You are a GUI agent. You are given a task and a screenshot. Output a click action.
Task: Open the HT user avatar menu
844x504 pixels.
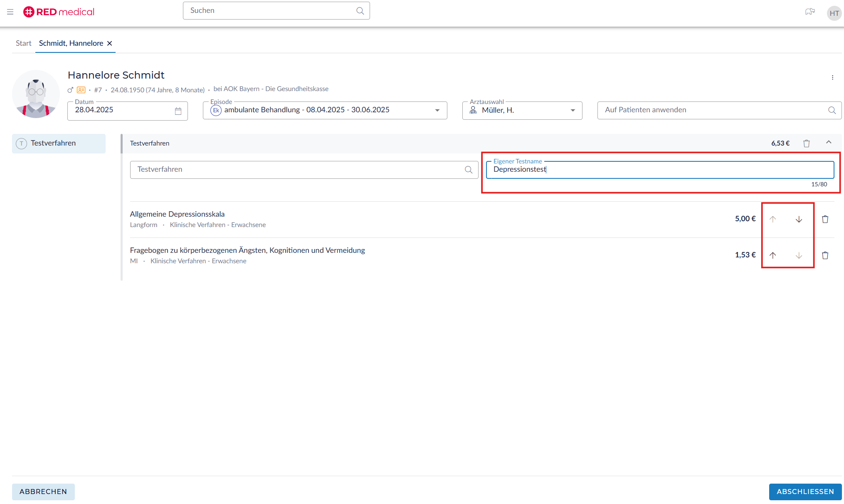834,13
